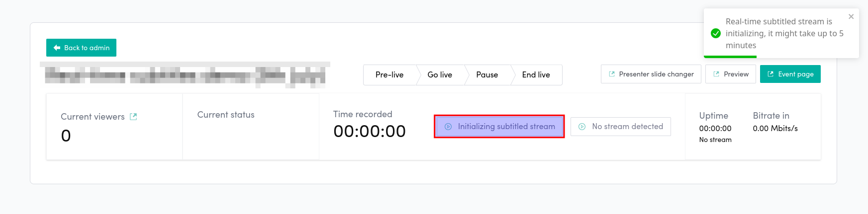Click the external link icon on Event page

771,74
